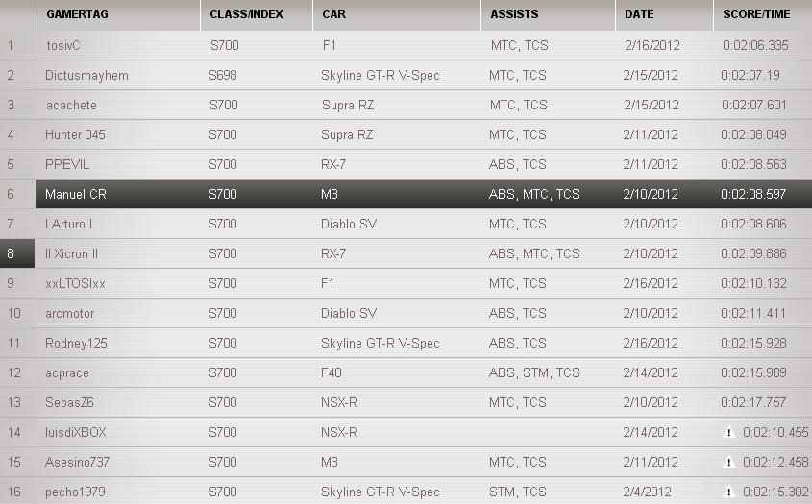
Task: Click gamertag Hunter 045
Action: point(75,134)
